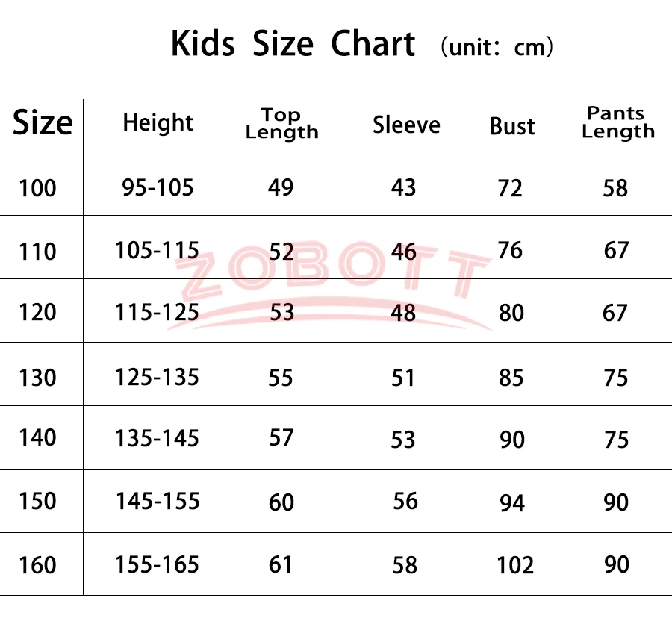Click the "Sleeve" column header
The image size is (672, 633).
406,125
